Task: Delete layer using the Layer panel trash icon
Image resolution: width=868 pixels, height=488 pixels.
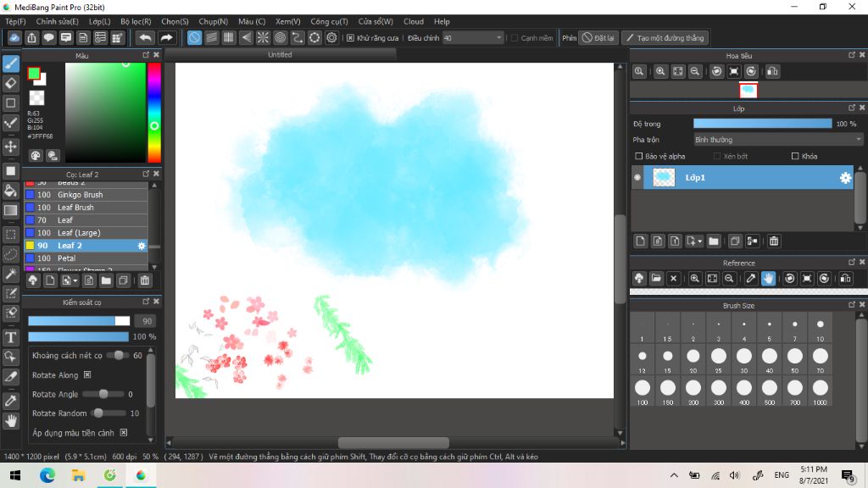Action: coord(774,241)
